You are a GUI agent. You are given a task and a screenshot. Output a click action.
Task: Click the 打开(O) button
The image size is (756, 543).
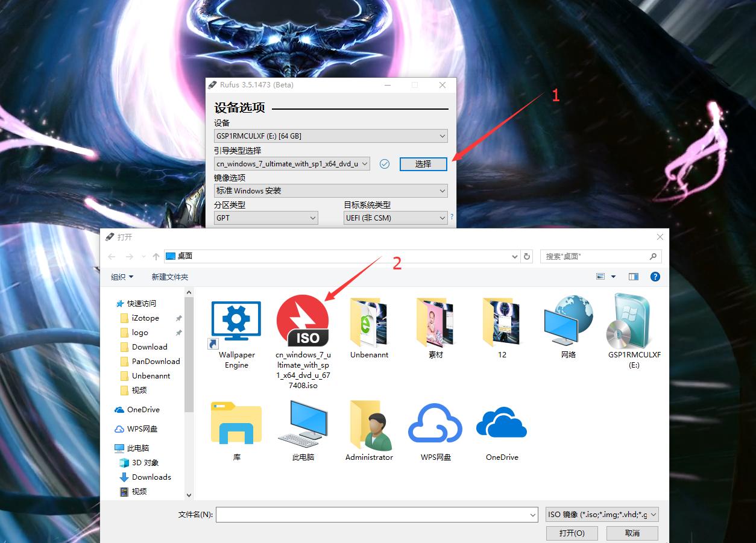click(x=572, y=533)
